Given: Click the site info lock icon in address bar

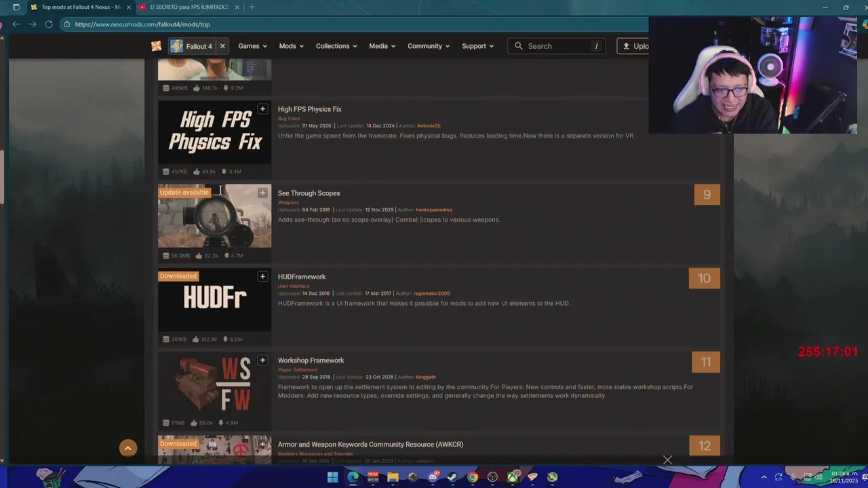Looking at the screenshot, I should [66, 24].
